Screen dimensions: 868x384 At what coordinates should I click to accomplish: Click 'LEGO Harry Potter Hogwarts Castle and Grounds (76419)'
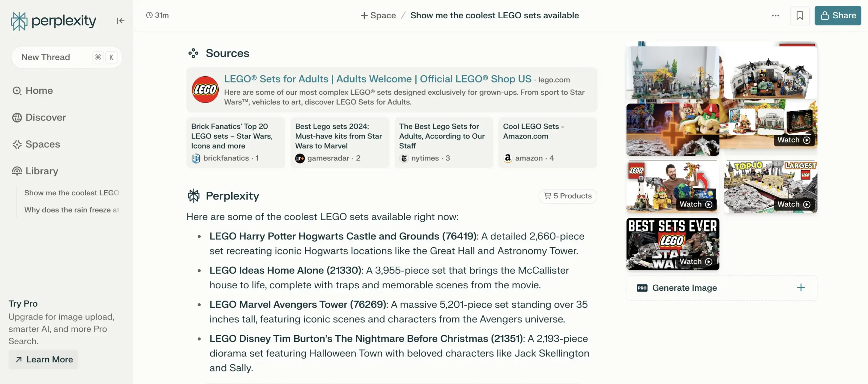tap(343, 236)
